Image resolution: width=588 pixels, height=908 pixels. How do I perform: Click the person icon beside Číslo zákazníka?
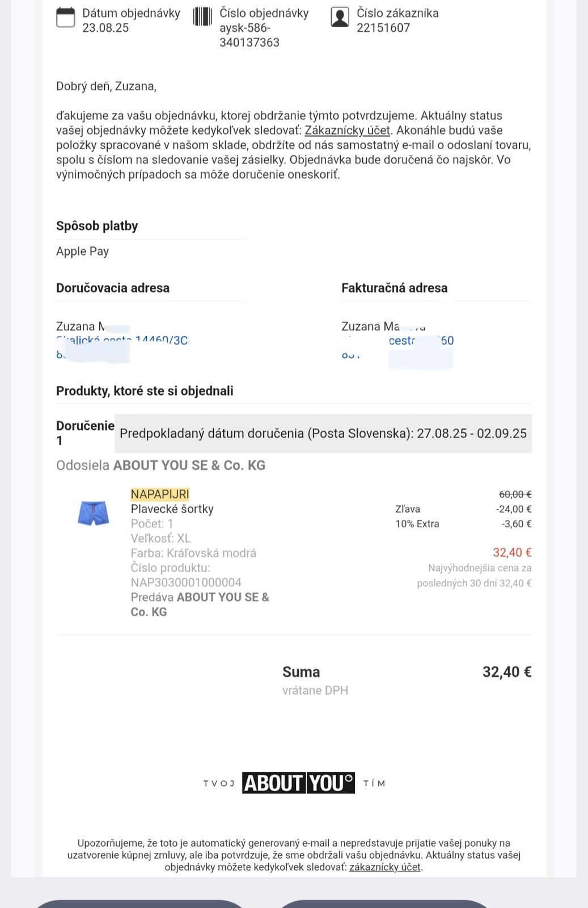coord(340,17)
